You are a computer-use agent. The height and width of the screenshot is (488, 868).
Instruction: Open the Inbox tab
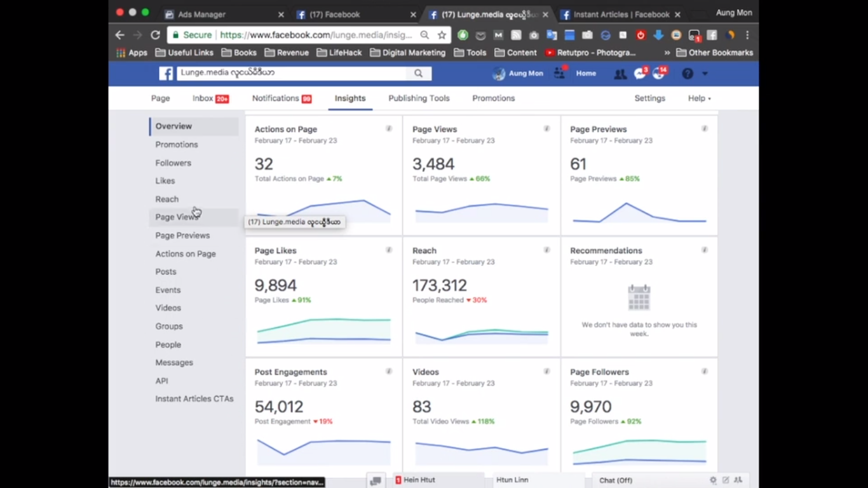[x=210, y=98]
